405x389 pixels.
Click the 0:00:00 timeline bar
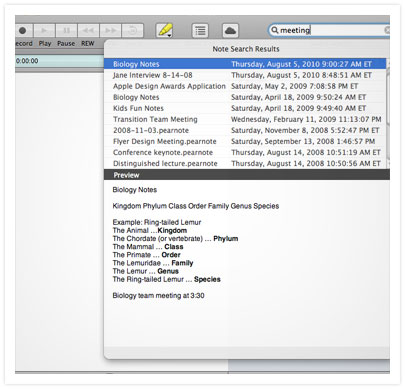point(60,61)
